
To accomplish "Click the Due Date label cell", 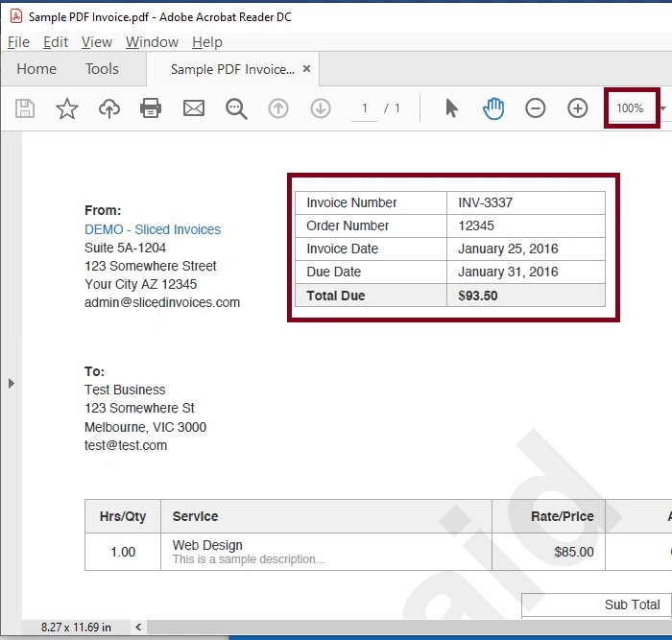I will click(x=372, y=272).
